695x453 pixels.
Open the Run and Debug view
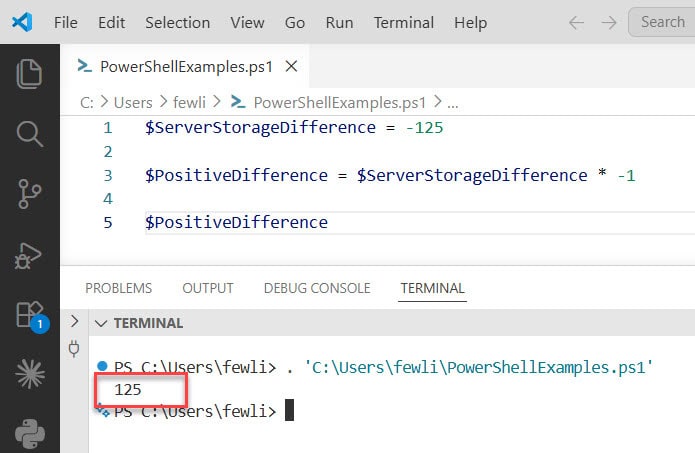pyautogui.click(x=27, y=256)
